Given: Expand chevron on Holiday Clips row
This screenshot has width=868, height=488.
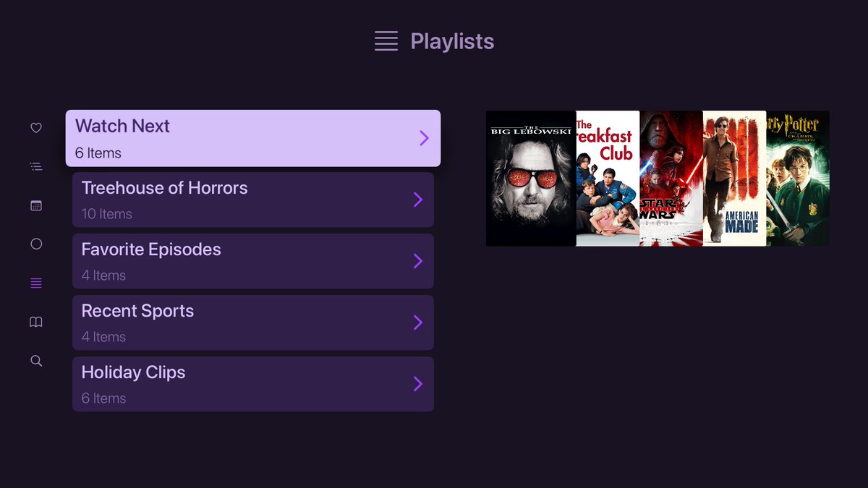Looking at the screenshot, I should point(418,384).
